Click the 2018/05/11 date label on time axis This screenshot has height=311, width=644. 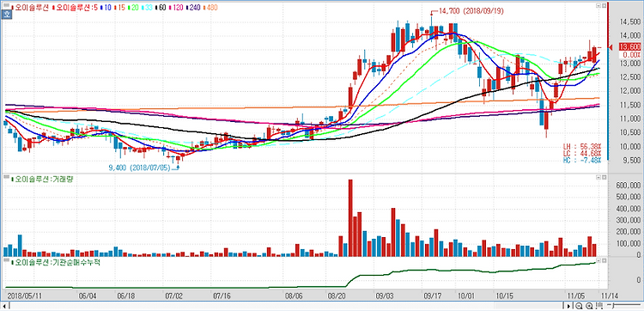pyautogui.click(x=25, y=296)
